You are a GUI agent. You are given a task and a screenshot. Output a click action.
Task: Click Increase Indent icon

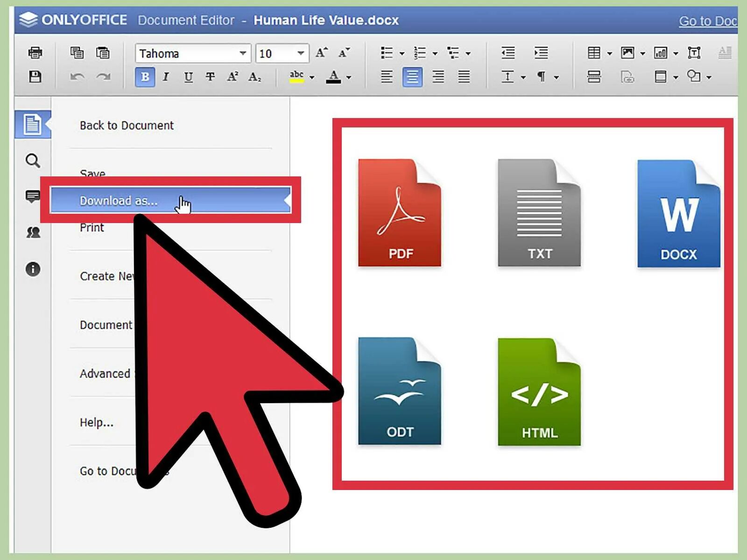click(541, 53)
